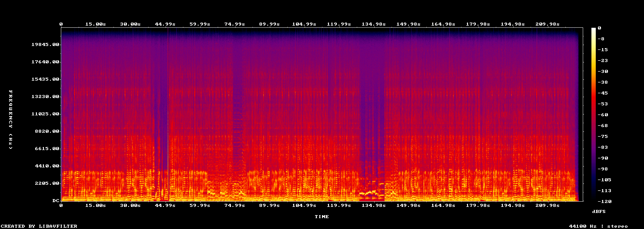Click 15.00s on the upper time axis
This screenshot has height=229, width=644.
click(x=96, y=24)
